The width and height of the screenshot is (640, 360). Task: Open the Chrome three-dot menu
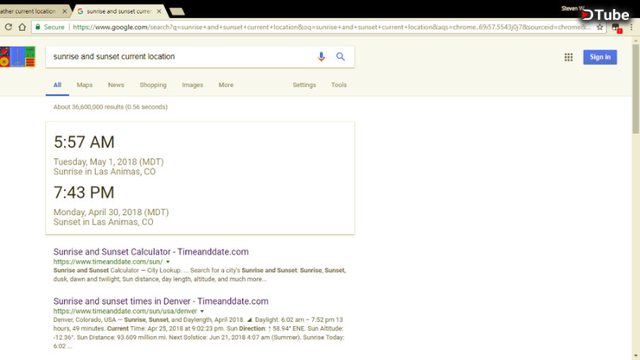(x=631, y=27)
